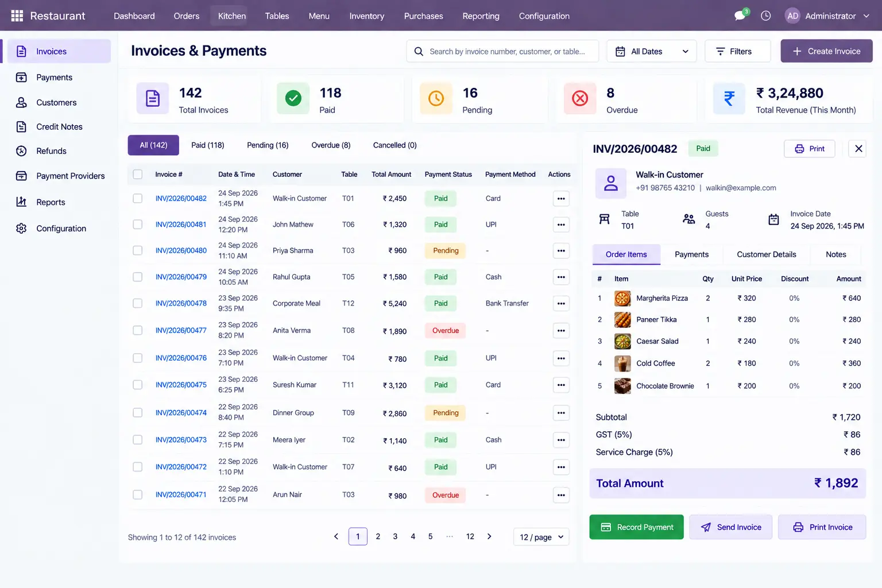Open the chat messages notification icon
The image size is (882, 588).
point(740,16)
